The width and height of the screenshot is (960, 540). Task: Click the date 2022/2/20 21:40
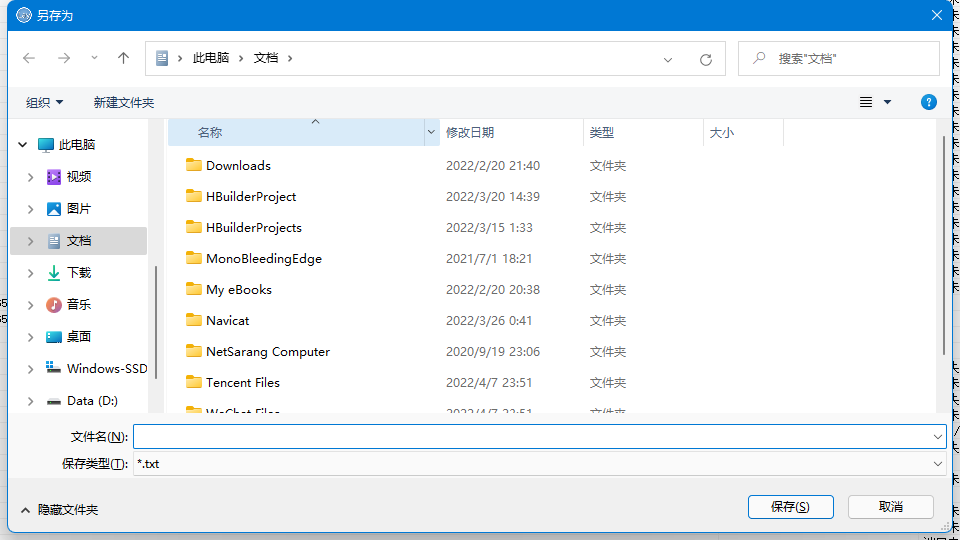[x=493, y=166]
